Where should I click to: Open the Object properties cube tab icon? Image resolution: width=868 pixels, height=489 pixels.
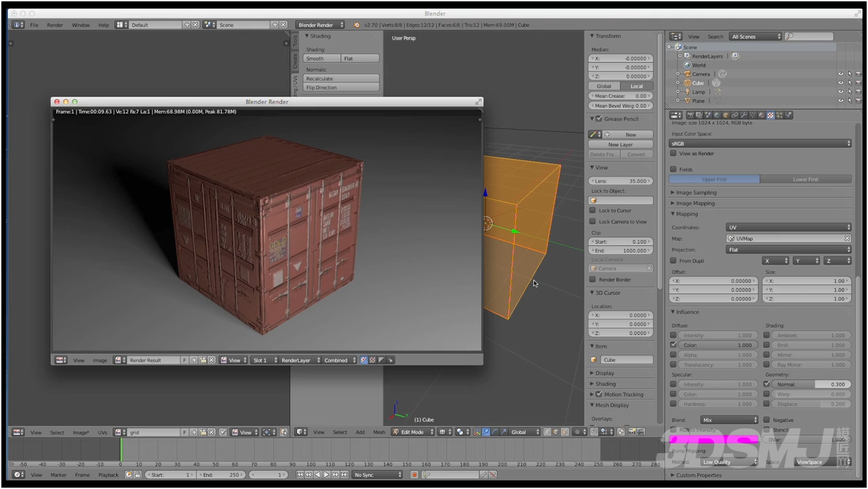726,115
